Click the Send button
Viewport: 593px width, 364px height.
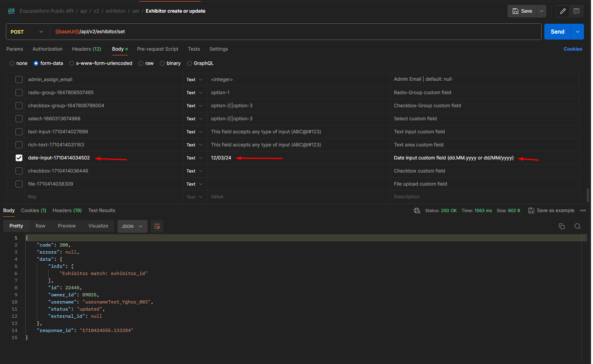click(557, 31)
